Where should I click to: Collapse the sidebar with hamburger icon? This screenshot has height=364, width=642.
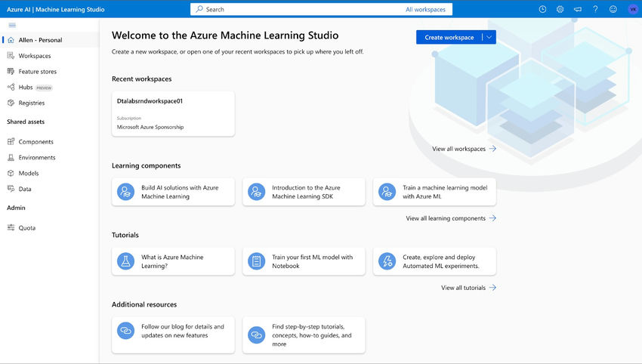click(x=12, y=25)
